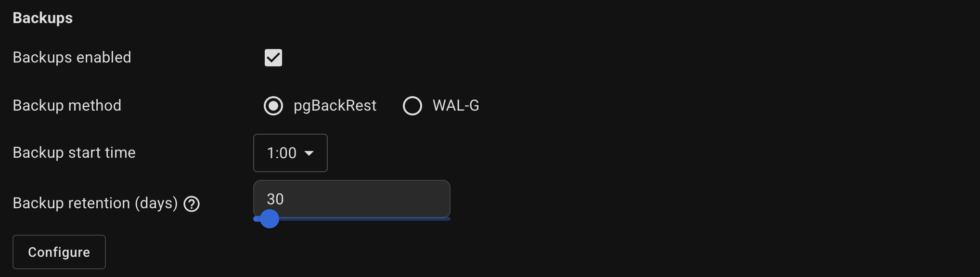Click the 1:00 value in the time selector
This screenshot has height=277, width=980.
tap(282, 153)
